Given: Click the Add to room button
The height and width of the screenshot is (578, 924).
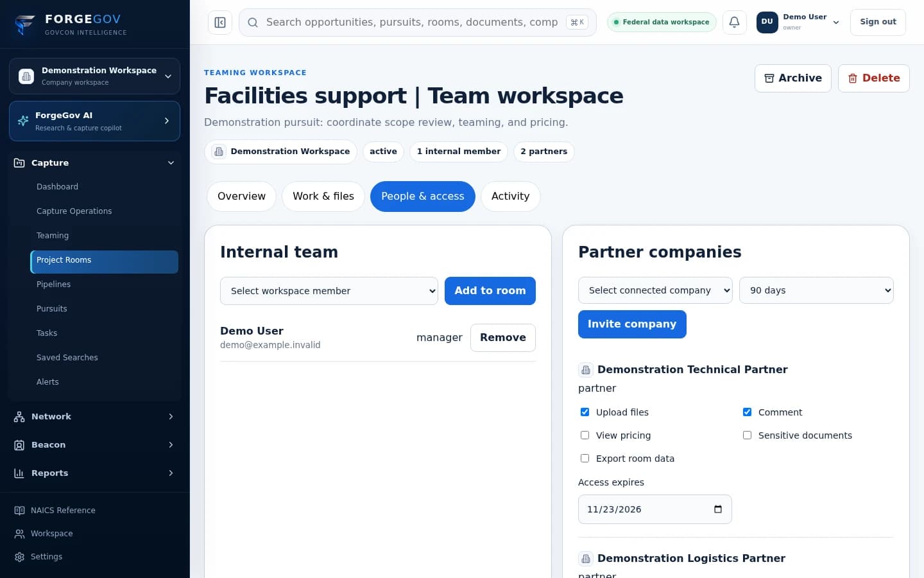Looking at the screenshot, I should (490, 291).
